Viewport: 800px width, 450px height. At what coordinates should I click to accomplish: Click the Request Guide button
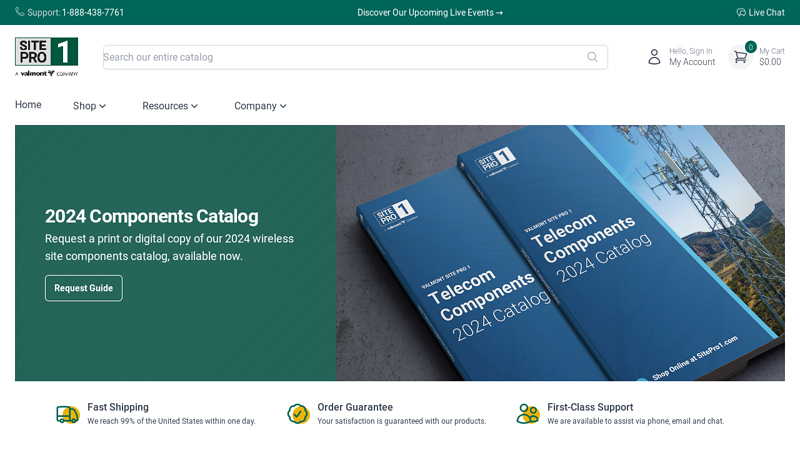(84, 288)
